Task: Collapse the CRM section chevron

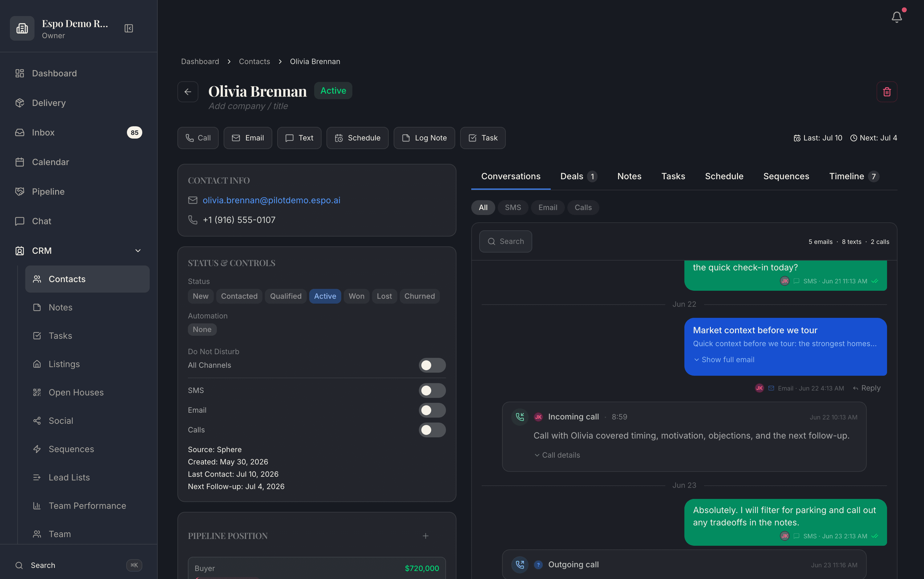Action: pyautogui.click(x=138, y=250)
